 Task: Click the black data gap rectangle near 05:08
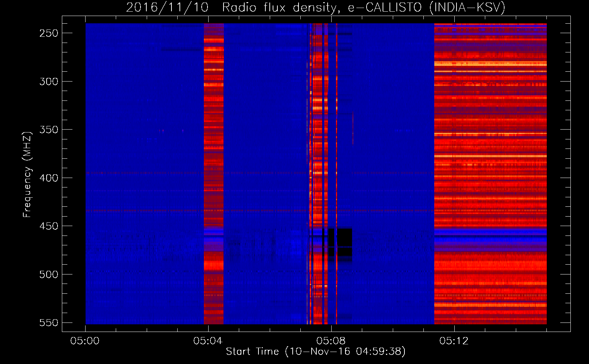tap(344, 242)
